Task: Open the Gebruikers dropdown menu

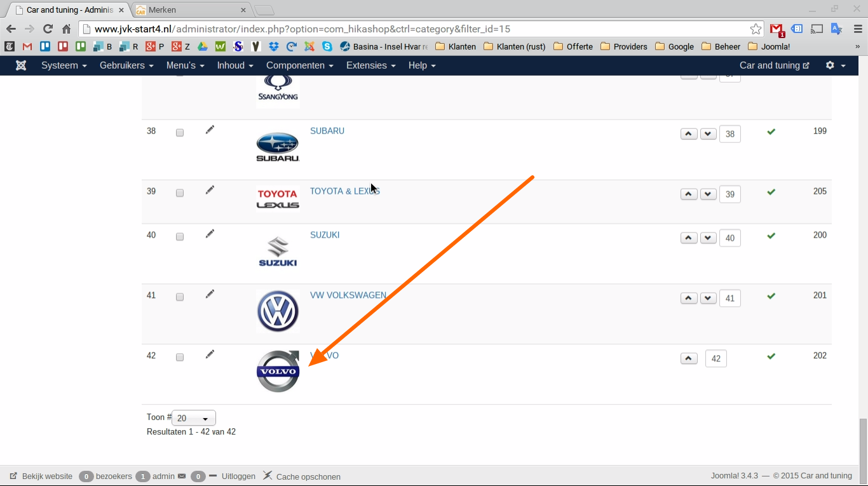Action: [126, 65]
